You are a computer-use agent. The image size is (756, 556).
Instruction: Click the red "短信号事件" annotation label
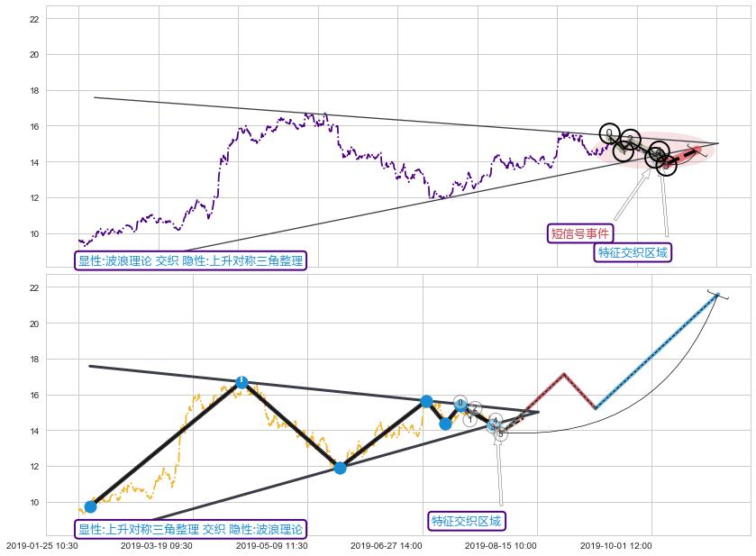(x=580, y=233)
